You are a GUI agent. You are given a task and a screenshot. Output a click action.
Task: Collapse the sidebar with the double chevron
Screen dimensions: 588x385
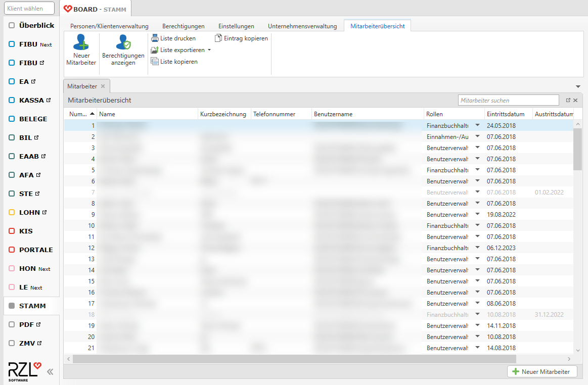(x=50, y=372)
